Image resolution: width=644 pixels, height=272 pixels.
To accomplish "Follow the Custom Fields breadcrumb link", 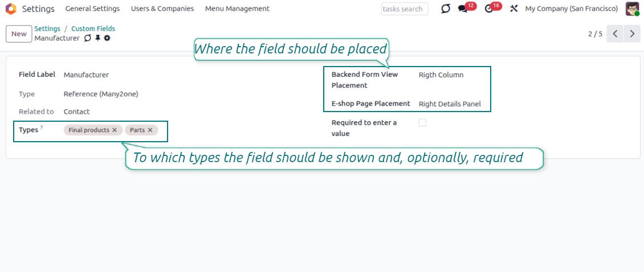I will coord(93,28).
